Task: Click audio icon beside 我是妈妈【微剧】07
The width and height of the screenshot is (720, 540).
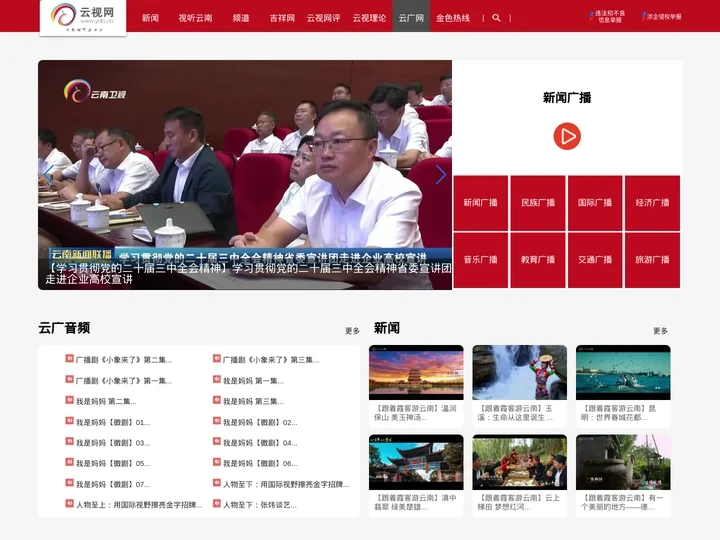Action: [x=69, y=483]
